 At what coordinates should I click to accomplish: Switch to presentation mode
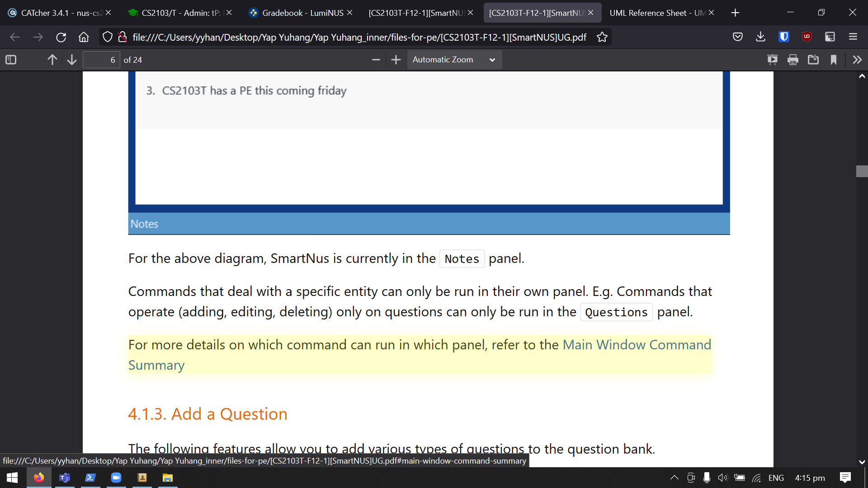(x=772, y=60)
